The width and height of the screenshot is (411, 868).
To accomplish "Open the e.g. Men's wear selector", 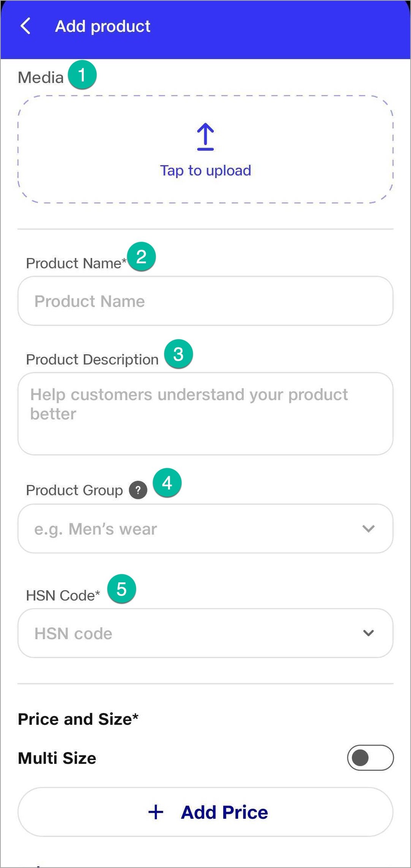I will (206, 529).
